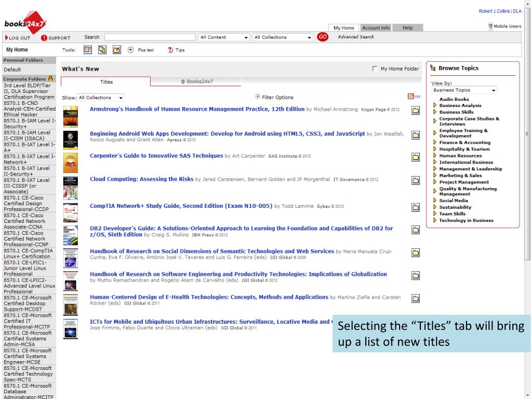This screenshot has height=399, width=532.
Task: Add Semantic Technologies handbook to folder
Action: click(416, 253)
